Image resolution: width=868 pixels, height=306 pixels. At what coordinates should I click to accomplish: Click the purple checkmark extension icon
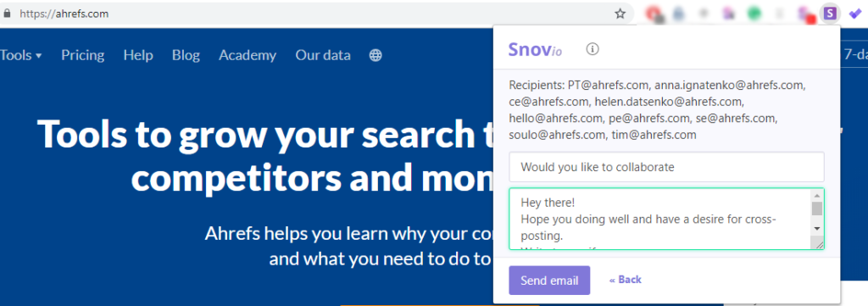click(x=855, y=14)
